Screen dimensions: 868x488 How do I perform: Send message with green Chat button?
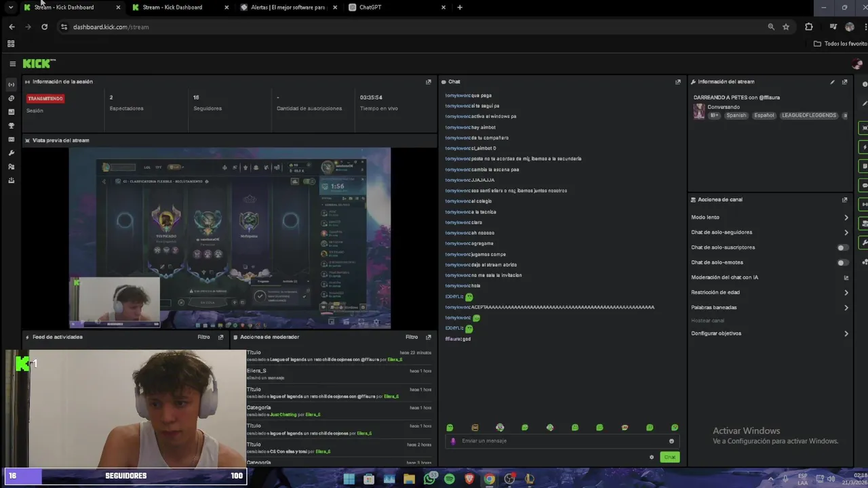point(669,457)
